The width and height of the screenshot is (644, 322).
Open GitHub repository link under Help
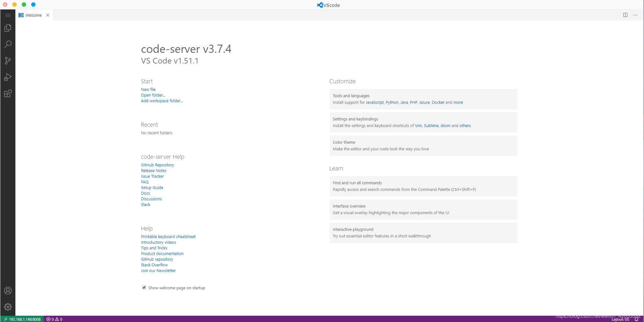pos(157,259)
